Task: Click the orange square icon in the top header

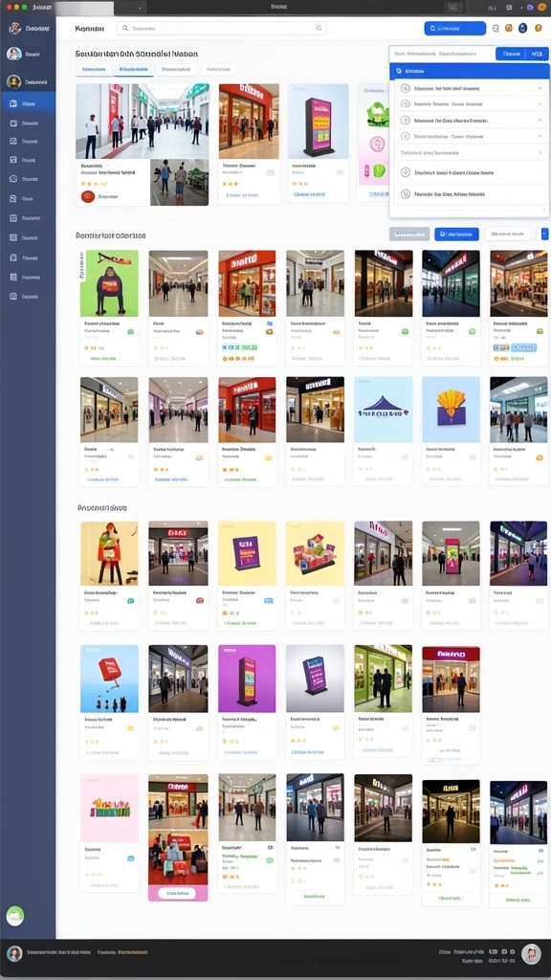Action: [509, 28]
